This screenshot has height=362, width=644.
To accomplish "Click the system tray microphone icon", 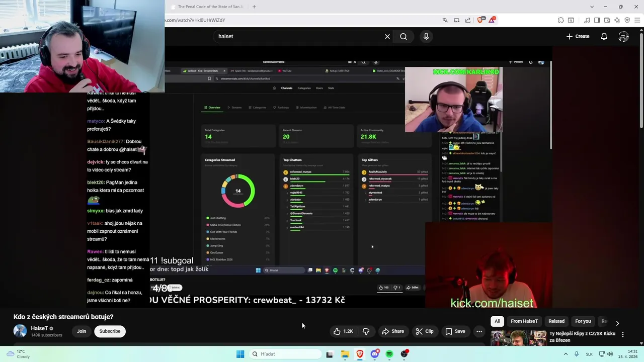I will [x=577, y=354].
